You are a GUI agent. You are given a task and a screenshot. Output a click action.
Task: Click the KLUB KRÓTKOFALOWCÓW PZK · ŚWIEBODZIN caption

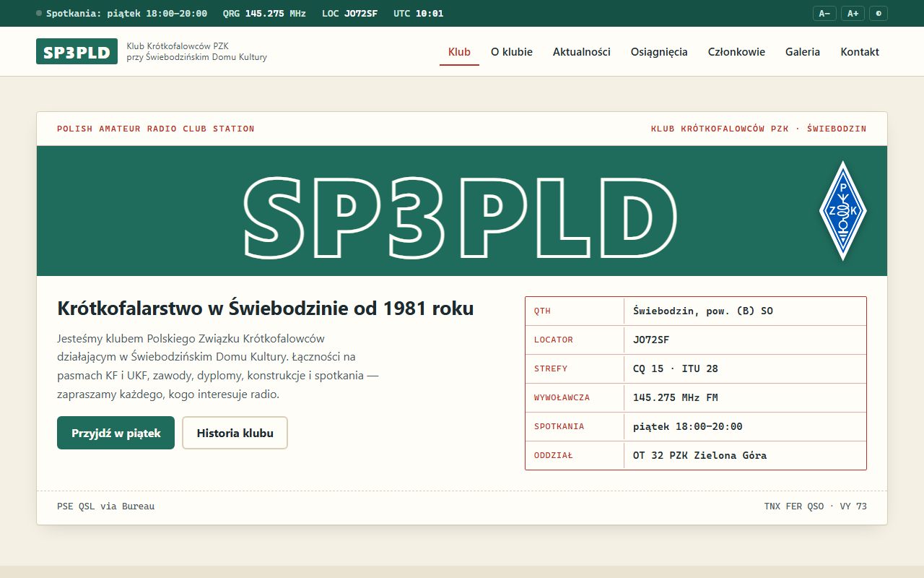click(759, 129)
